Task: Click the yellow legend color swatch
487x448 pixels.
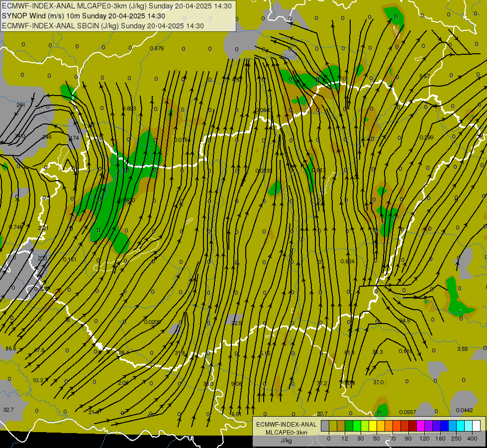Action: 373,426
